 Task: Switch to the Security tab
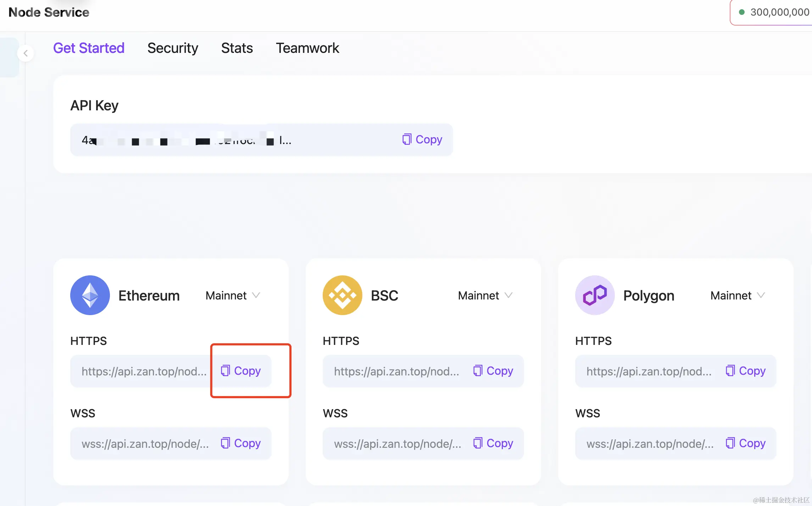(173, 48)
